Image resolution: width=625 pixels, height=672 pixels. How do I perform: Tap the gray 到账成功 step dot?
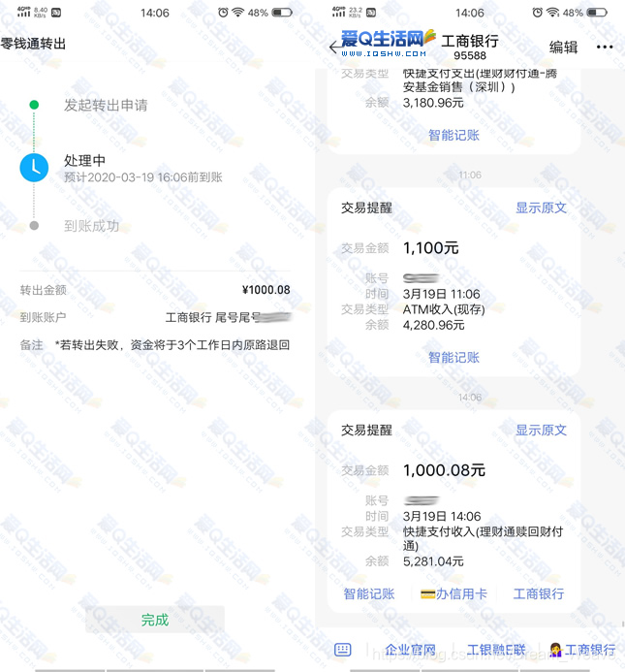pos(34,225)
